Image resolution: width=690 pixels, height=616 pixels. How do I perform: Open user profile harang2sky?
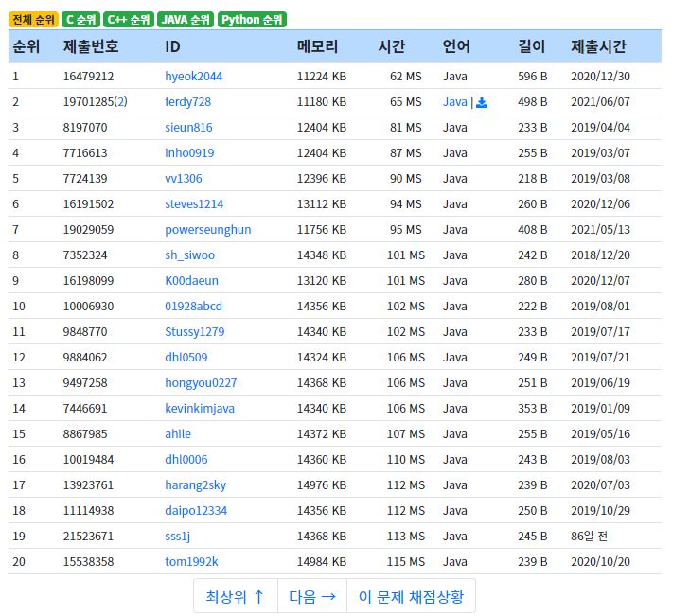click(x=195, y=484)
